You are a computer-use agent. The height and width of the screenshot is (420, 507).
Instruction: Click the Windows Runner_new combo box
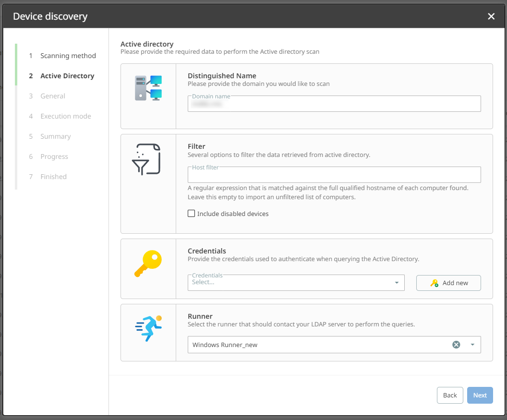(317, 345)
